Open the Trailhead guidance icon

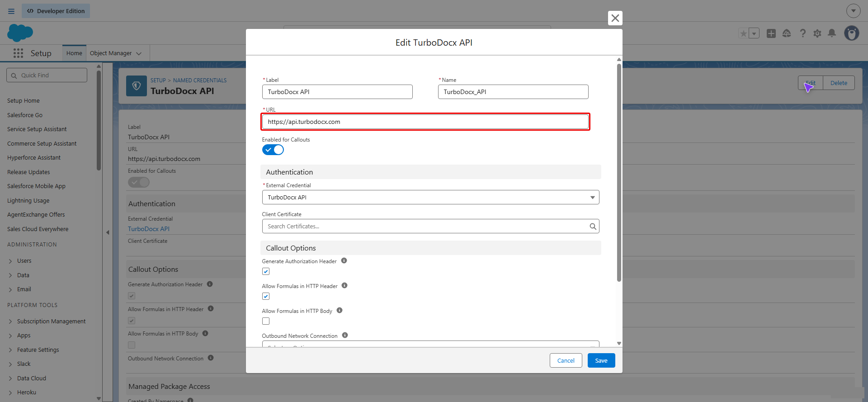tap(787, 33)
